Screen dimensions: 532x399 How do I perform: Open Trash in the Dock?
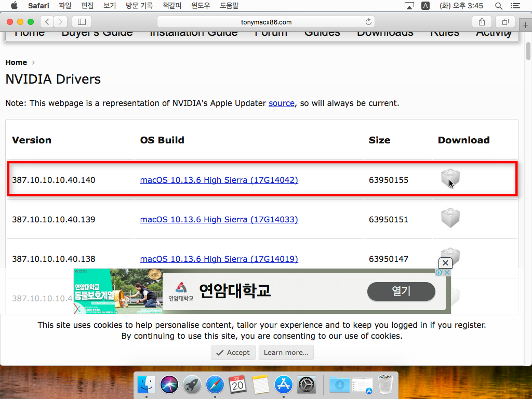click(385, 384)
